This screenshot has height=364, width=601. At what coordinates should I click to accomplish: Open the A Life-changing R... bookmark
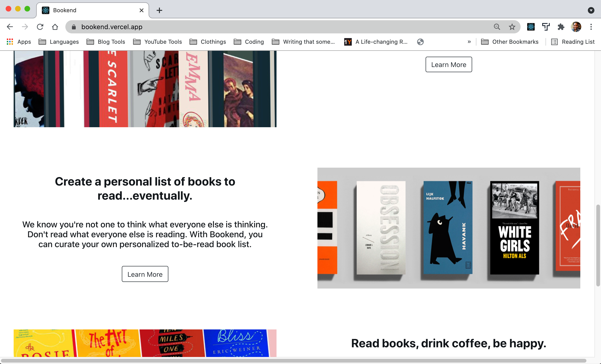tap(376, 42)
